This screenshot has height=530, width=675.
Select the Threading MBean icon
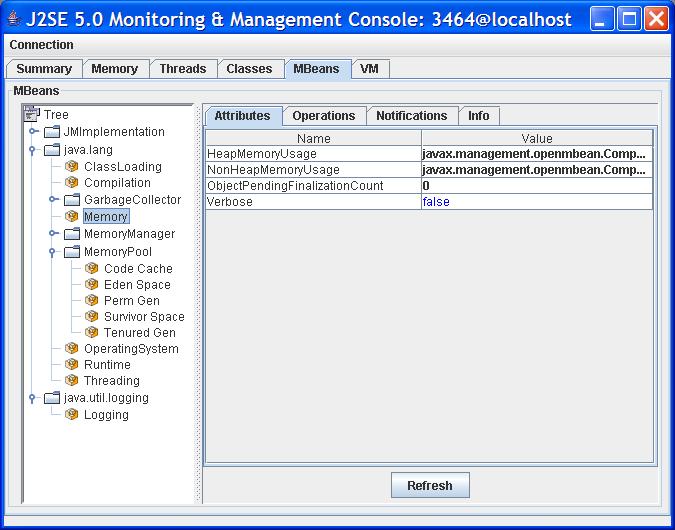click(72, 381)
